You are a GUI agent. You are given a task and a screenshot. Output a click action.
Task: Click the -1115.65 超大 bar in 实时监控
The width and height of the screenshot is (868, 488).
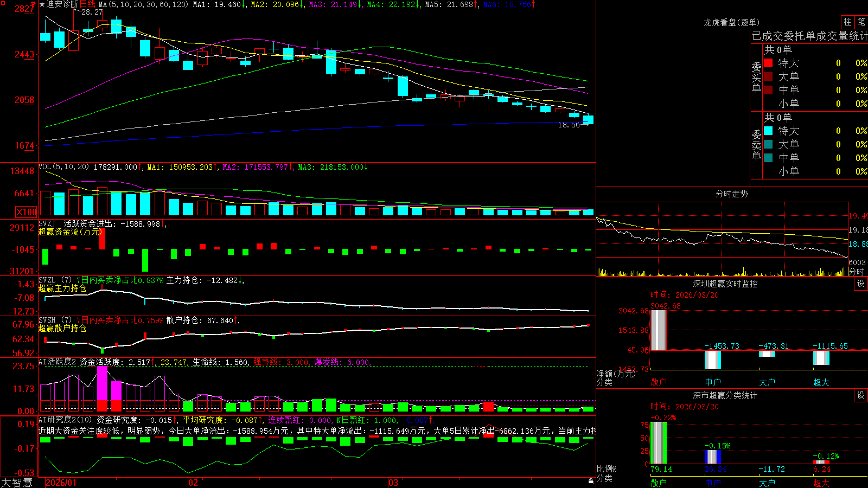[821, 358]
